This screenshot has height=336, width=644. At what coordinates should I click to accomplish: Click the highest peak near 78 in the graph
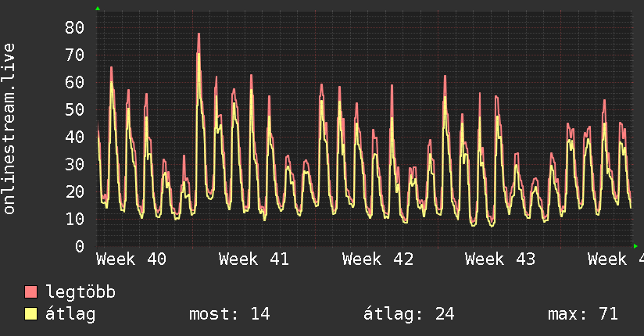click(x=199, y=34)
